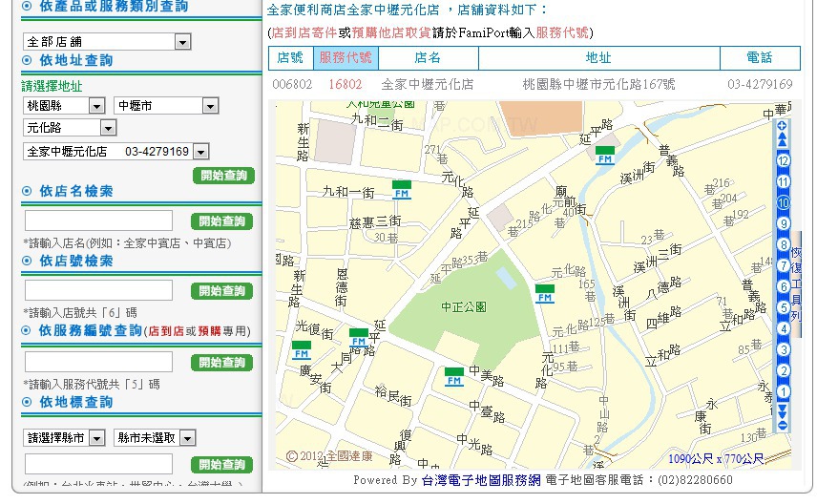This screenshot has height=504, width=838.
Task: Focus the 6-digit store number field
Action: (x=98, y=289)
